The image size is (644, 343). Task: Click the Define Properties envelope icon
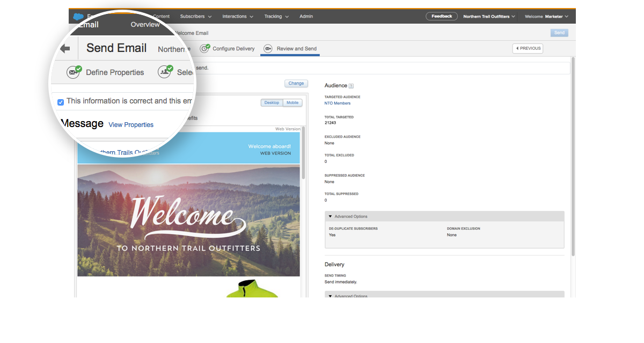(74, 72)
